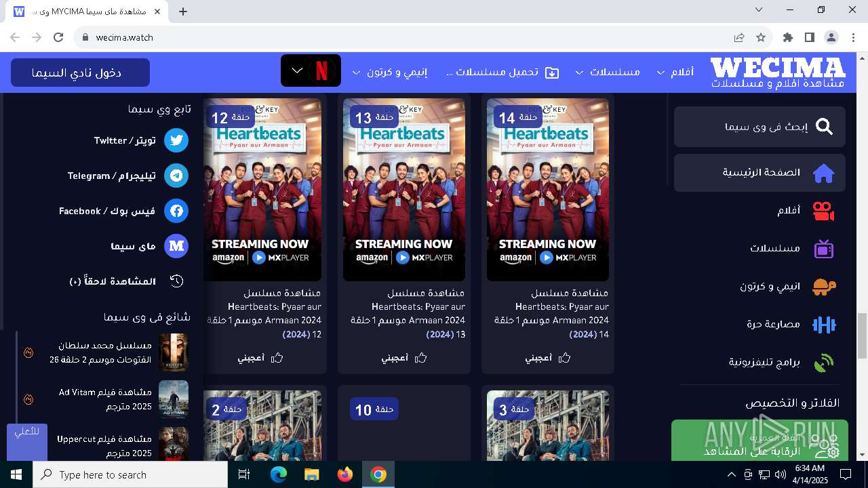
Task: Click thumbs-up icon under episode 13
Action: point(420,358)
